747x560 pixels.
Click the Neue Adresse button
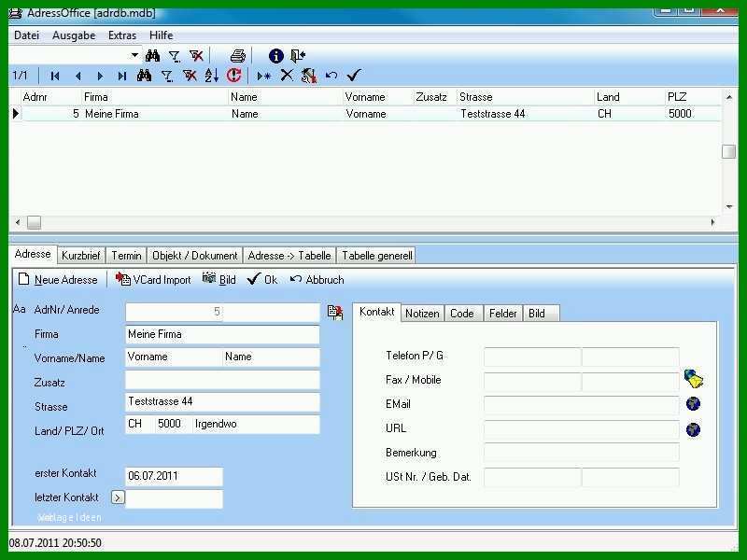click(x=58, y=279)
